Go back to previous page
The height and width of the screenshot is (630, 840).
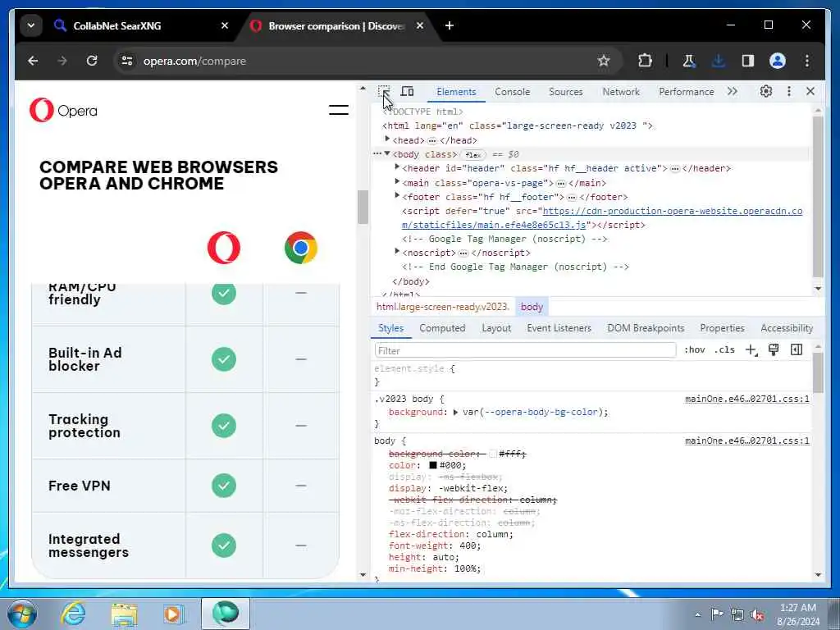pyautogui.click(x=33, y=61)
